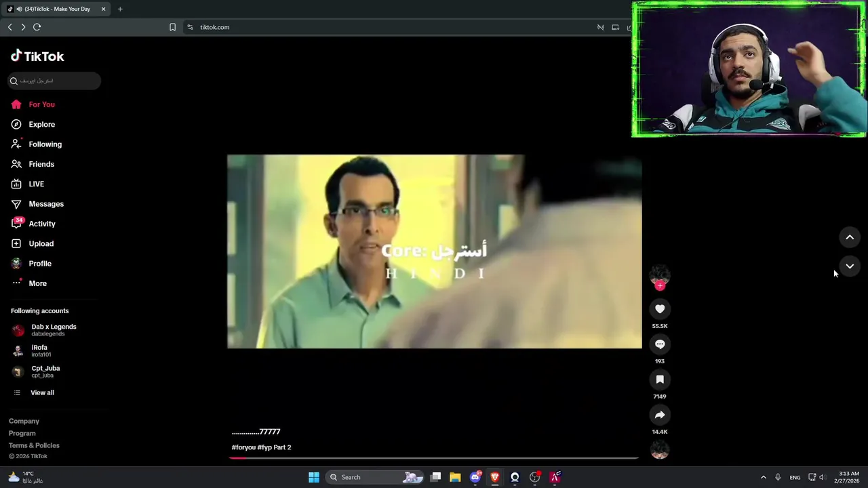
Task: Click the site settings icon
Action: coord(190,27)
